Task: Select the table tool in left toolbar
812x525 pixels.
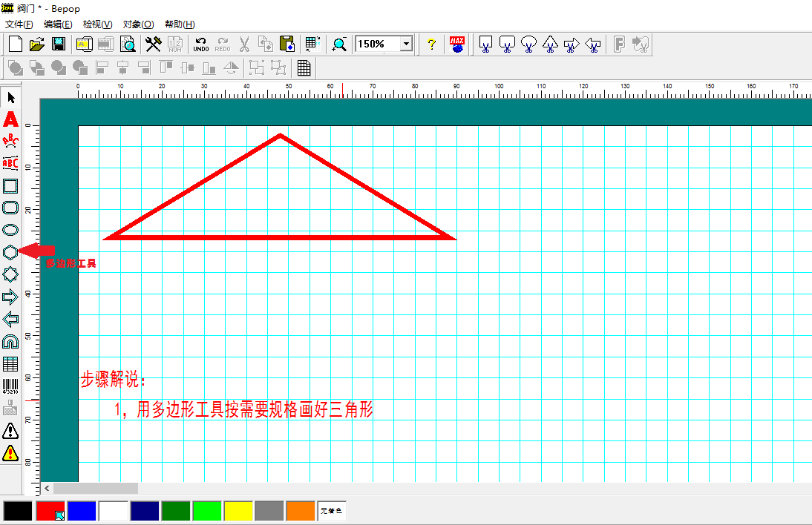Action: [x=11, y=364]
